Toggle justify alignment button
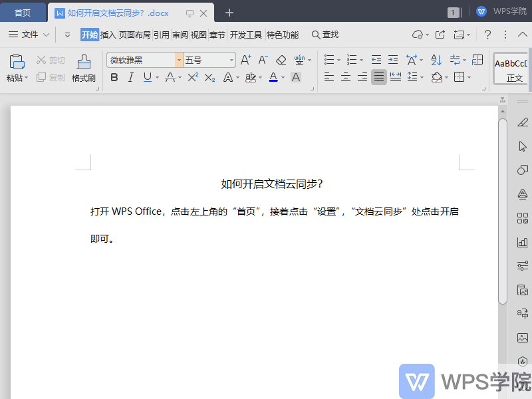Viewport: 532px width, 399px height. click(x=379, y=77)
